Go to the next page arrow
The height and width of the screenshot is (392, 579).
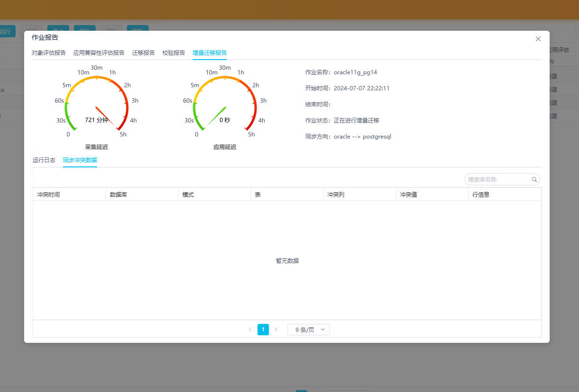coord(276,330)
